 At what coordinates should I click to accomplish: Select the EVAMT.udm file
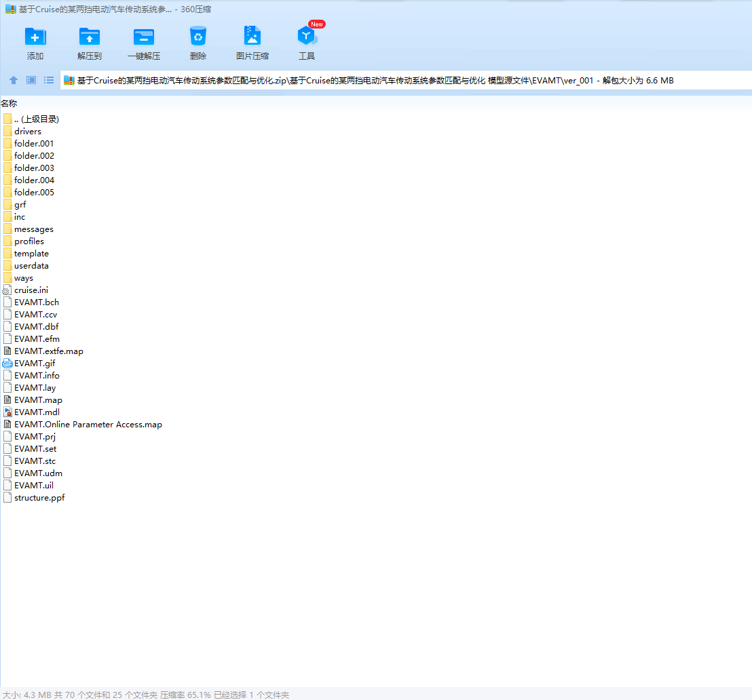tap(33, 473)
